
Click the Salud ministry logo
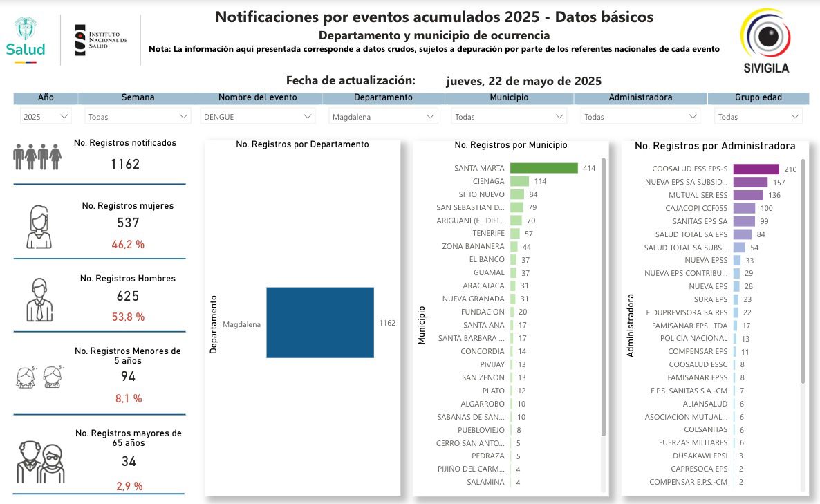[x=26, y=40]
